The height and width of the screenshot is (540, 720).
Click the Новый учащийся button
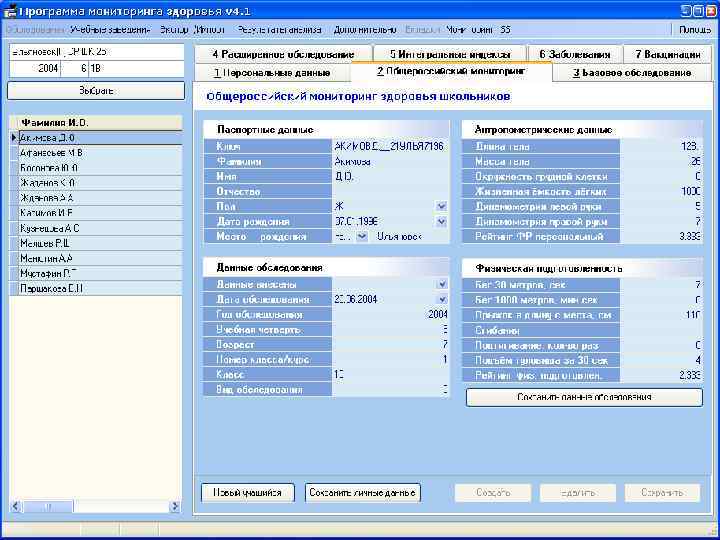248,493
